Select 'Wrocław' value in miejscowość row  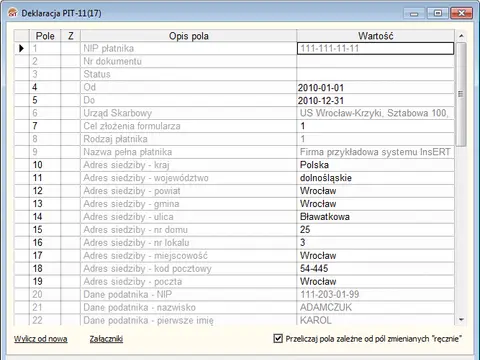[375, 256]
